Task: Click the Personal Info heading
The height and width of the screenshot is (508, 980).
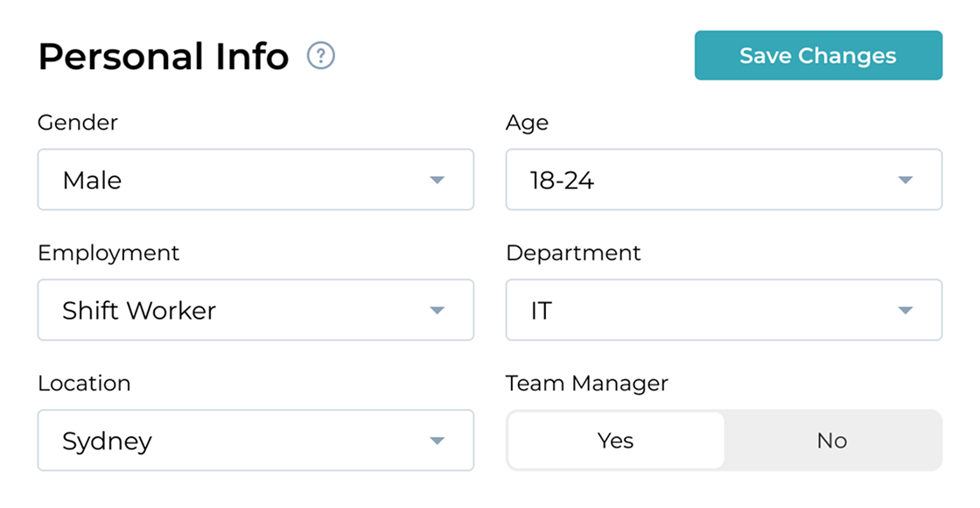Action: point(164,57)
